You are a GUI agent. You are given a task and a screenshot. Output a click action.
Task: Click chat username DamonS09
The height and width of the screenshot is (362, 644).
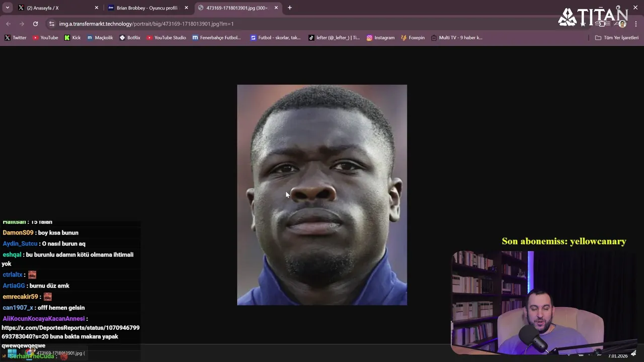[18, 233]
